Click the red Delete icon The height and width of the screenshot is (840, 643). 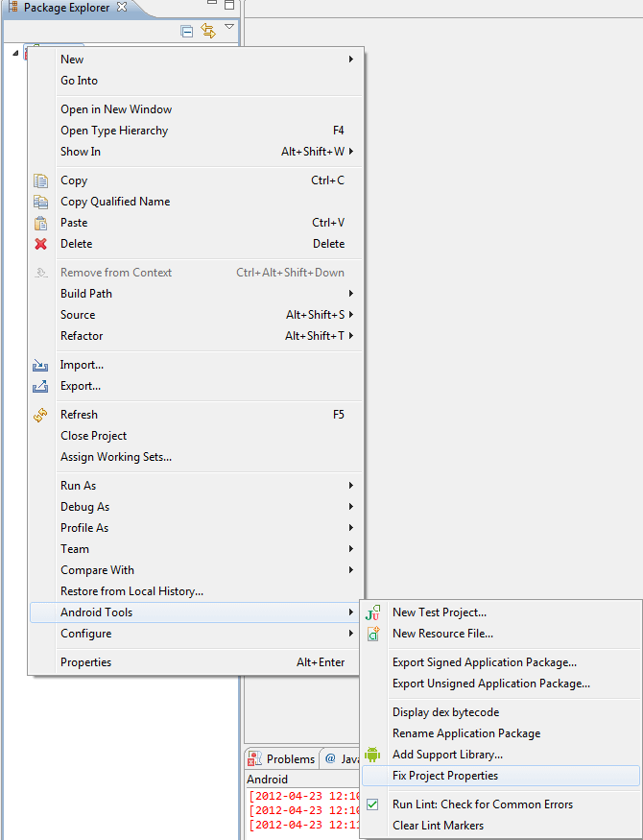pyautogui.click(x=40, y=244)
